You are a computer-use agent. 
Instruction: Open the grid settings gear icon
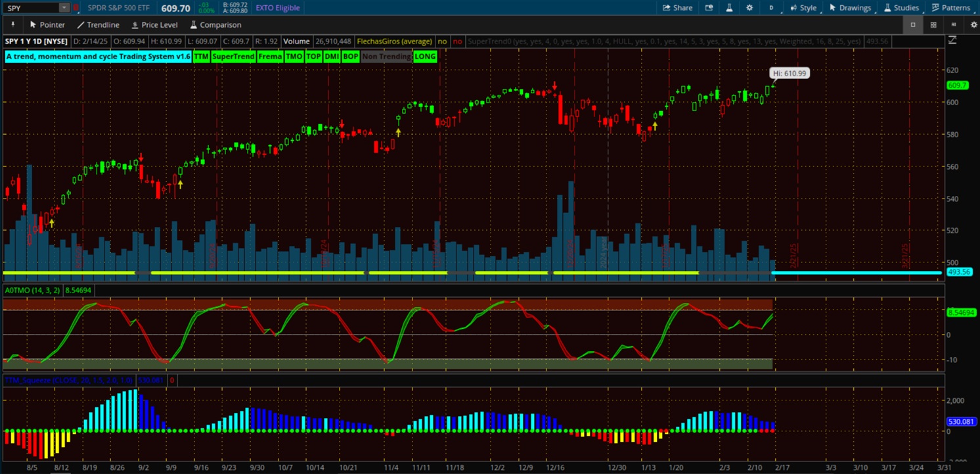point(973,25)
